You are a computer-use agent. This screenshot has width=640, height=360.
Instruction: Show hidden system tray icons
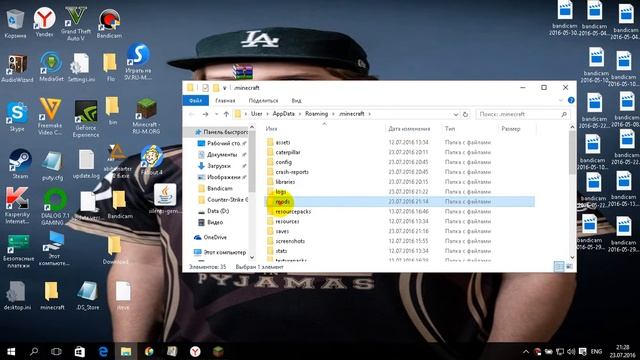(x=526, y=351)
